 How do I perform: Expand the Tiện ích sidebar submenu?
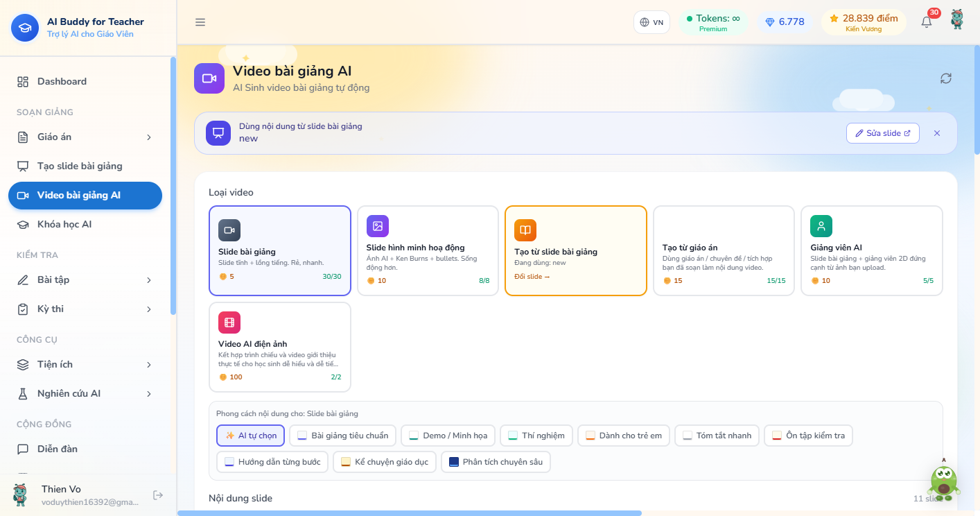pos(85,365)
